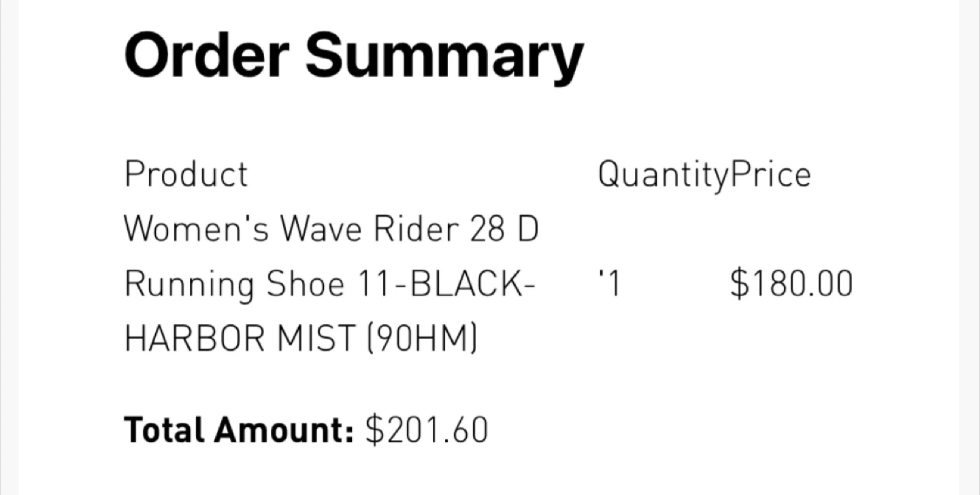Screen dimensions: 980x495
Task: Click "Running Shoe" text in product description
Action: (235, 284)
